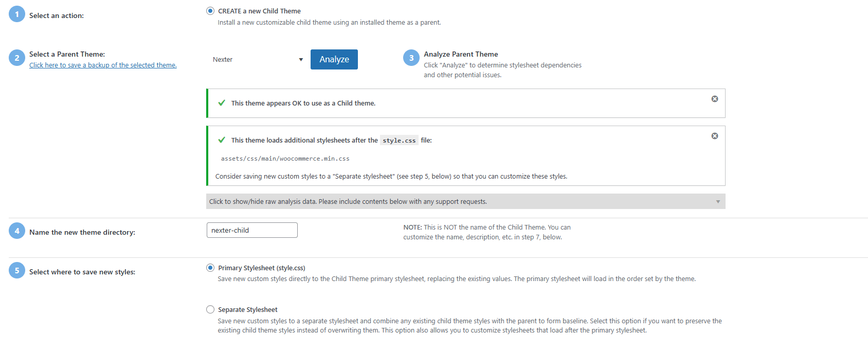
Task: Click the step 4 numbered circle icon
Action: coord(16,230)
